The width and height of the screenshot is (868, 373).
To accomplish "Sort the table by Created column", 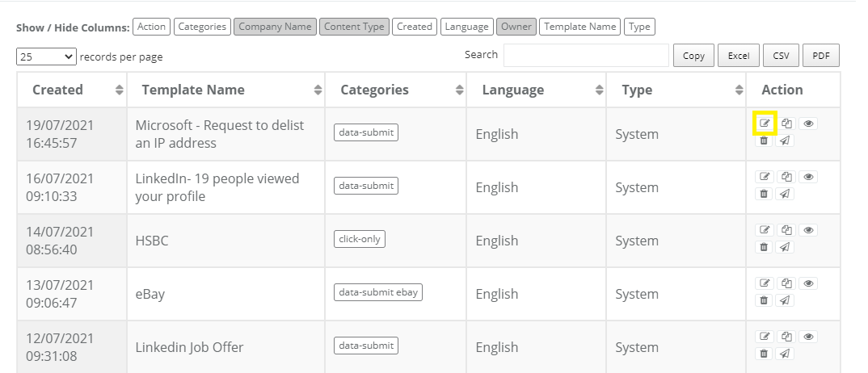I will point(72,90).
